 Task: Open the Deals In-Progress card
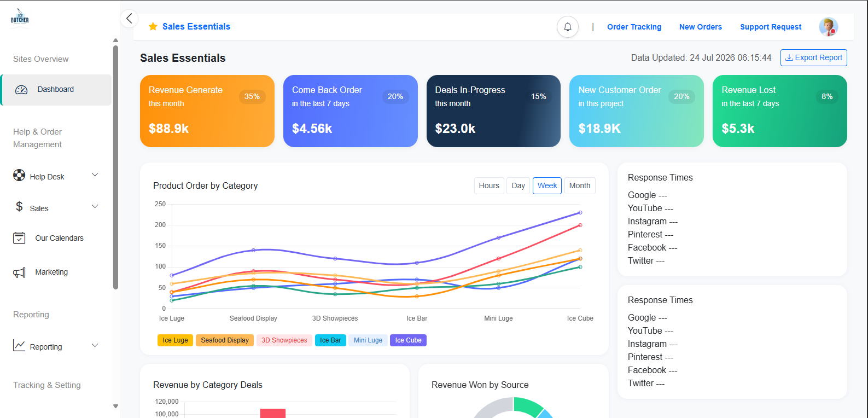coord(493,111)
